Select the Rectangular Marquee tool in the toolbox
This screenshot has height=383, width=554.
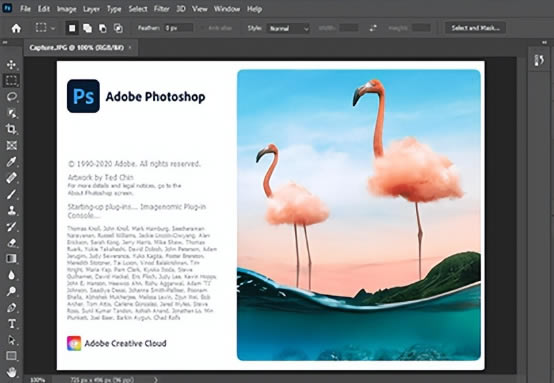click(11, 81)
